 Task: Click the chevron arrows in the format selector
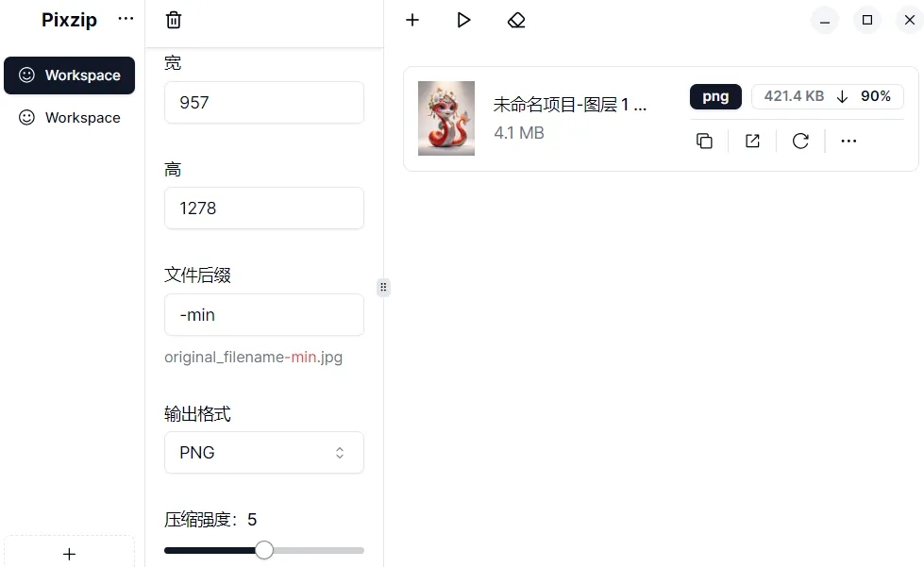pos(340,453)
